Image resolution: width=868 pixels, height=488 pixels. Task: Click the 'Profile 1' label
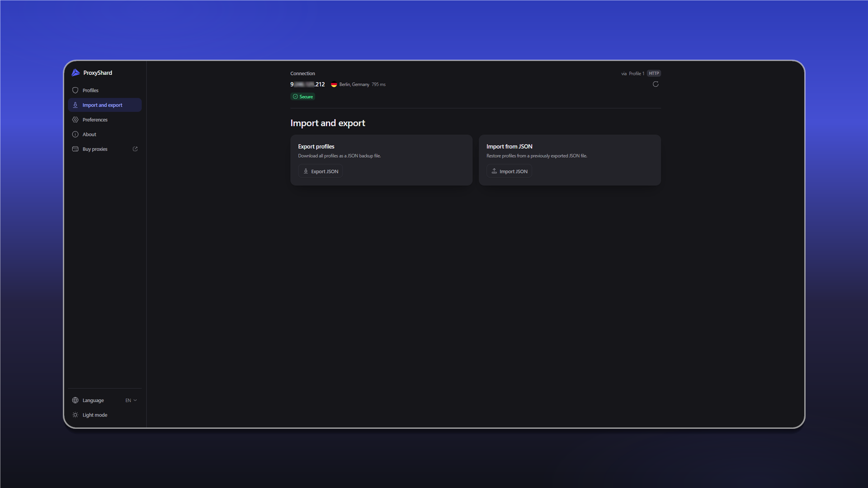pyautogui.click(x=637, y=73)
